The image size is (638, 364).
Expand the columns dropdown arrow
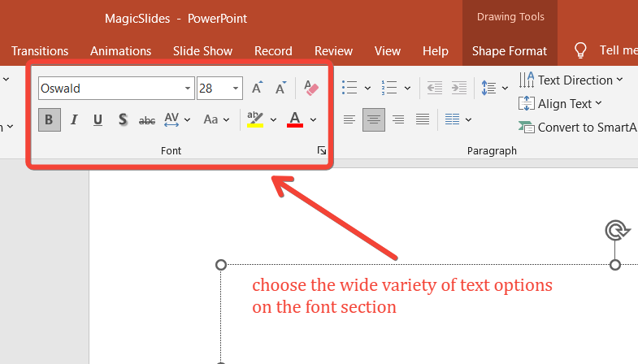(x=468, y=120)
